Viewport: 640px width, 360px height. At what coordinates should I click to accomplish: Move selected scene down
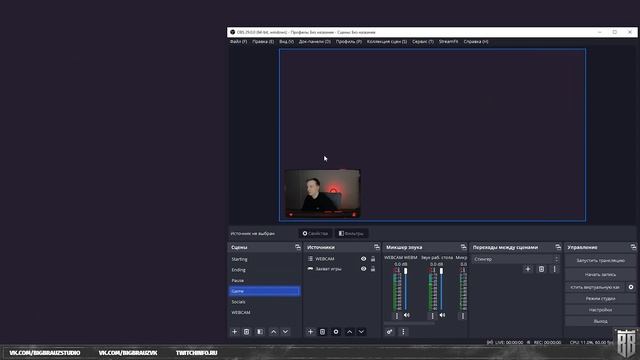pos(285,332)
